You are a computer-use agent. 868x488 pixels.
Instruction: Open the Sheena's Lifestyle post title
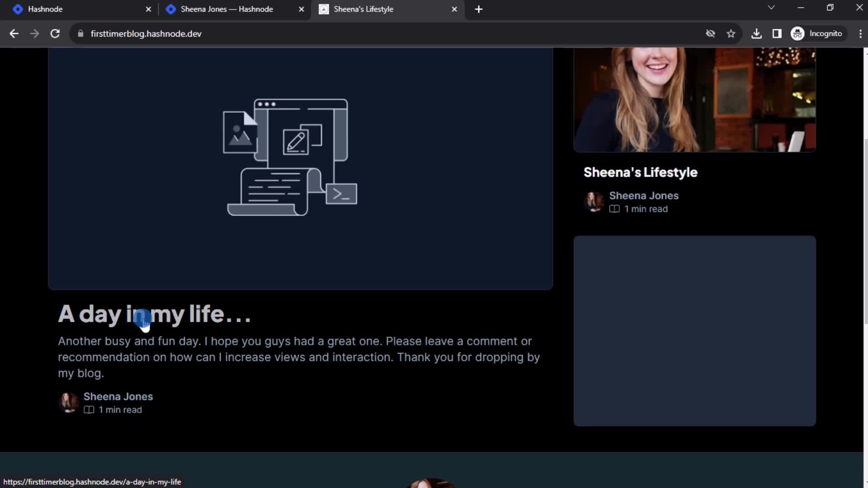pyautogui.click(x=640, y=172)
